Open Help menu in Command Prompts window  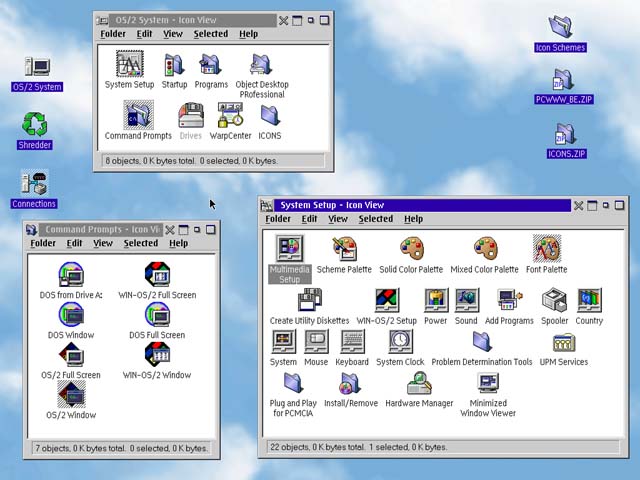click(x=178, y=243)
